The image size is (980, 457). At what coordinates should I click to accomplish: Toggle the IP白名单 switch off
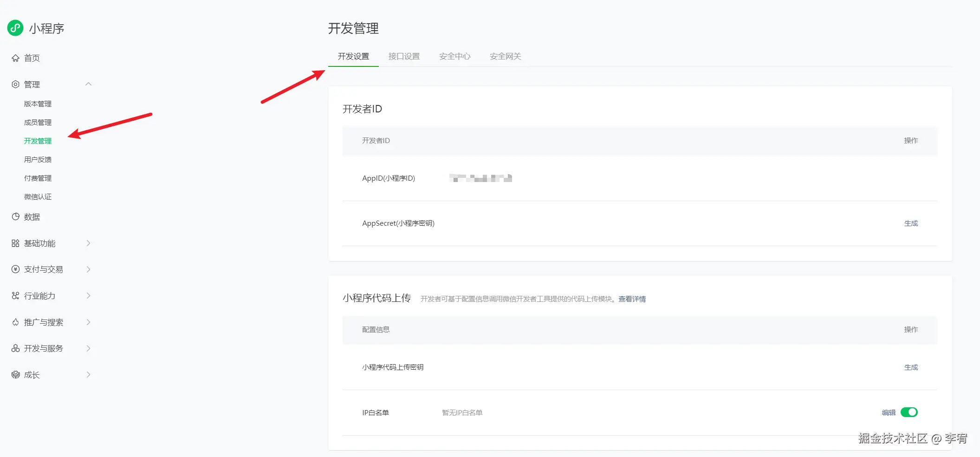tap(909, 412)
